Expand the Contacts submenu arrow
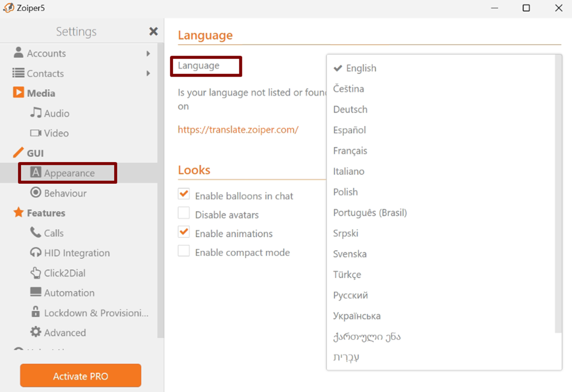Screen dimensions: 572x392 click(x=149, y=73)
